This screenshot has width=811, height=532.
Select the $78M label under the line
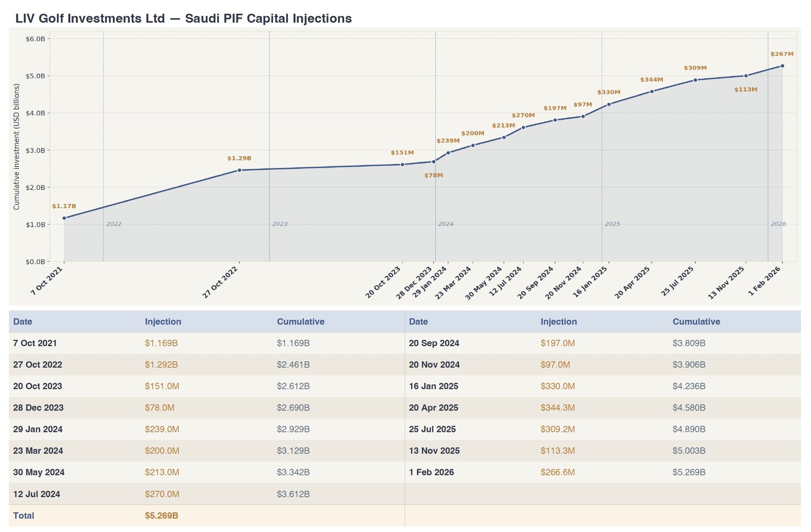[434, 175]
